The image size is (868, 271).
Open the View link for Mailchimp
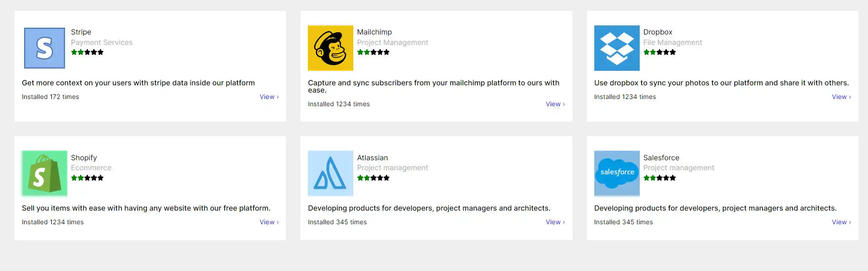coord(555,104)
